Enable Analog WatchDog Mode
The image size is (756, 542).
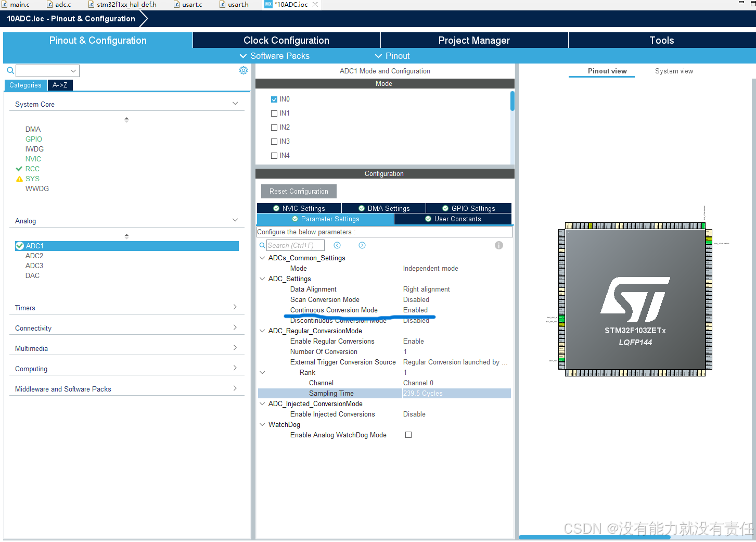click(x=408, y=434)
